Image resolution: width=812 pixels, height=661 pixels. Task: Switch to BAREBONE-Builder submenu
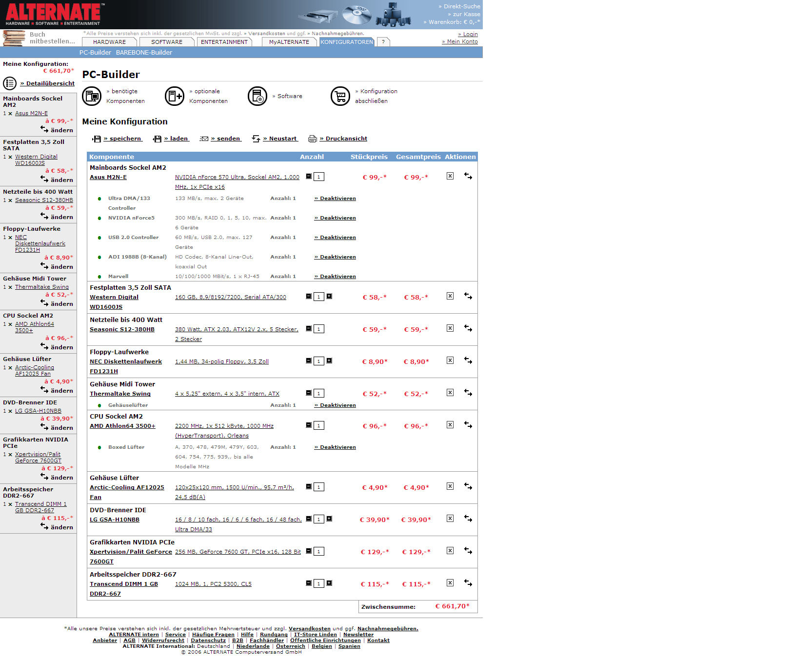[x=144, y=52]
